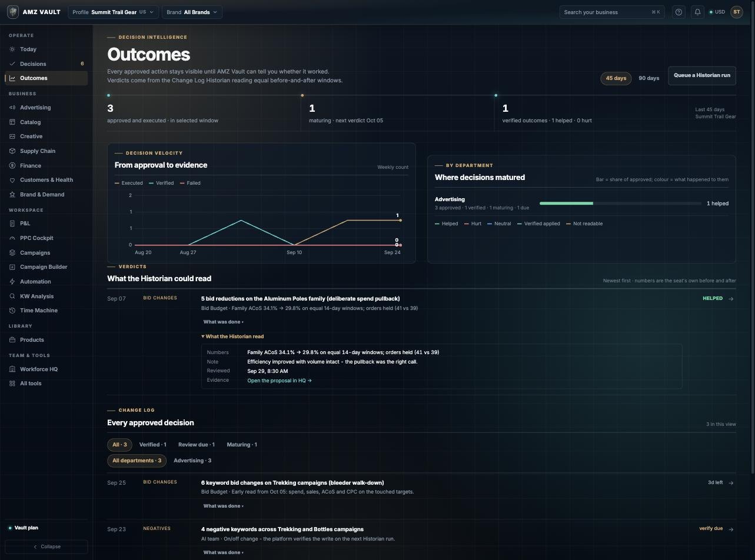The width and height of the screenshot is (755, 560).
Task: Click the Vault plan label
Action: pos(26,528)
